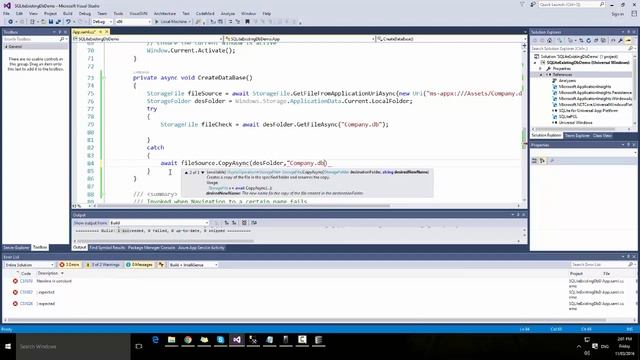Open the Debug configuration dropdown
The height and width of the screenshot is (360, 640).
pyautogui.click(x=102, y=22)
